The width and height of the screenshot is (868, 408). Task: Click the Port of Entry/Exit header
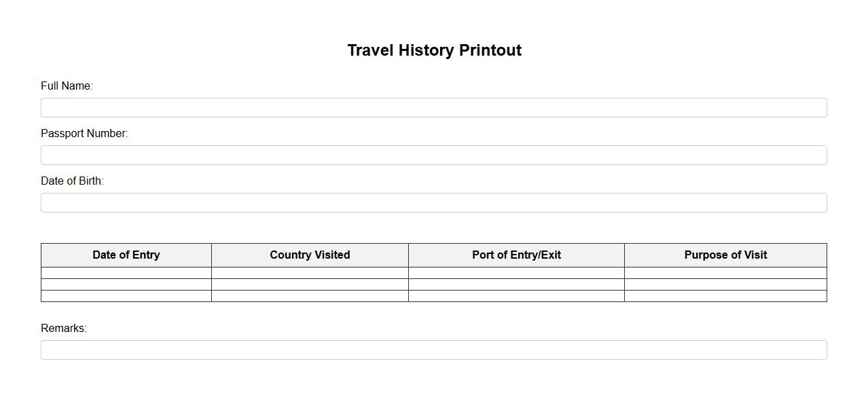(516, 255)
